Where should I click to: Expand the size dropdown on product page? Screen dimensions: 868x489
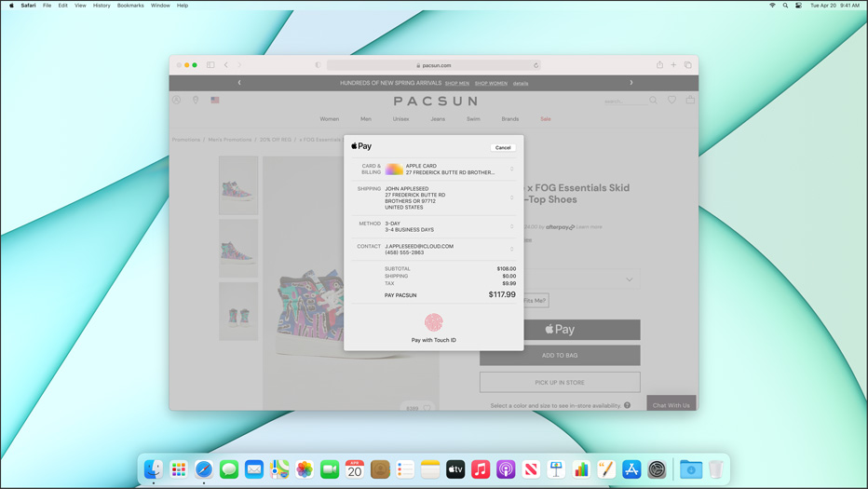pyautogui.click(x=630, y=279)
